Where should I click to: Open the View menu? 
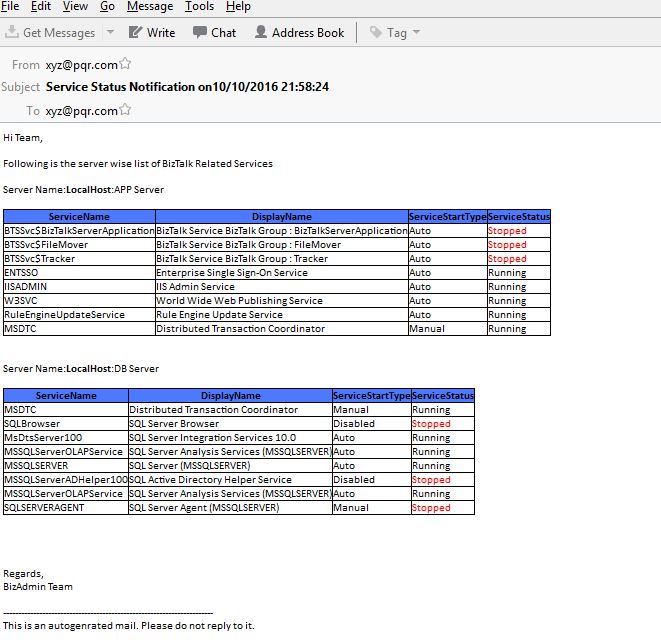tap(75, 6)
